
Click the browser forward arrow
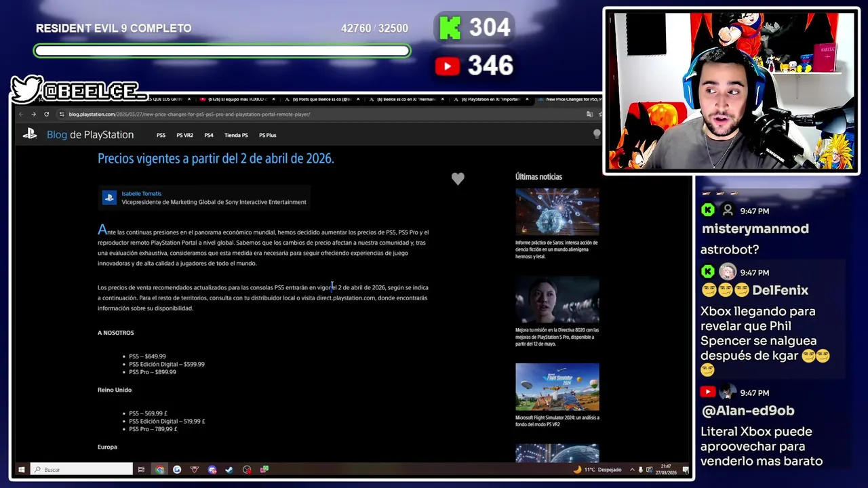33,114
